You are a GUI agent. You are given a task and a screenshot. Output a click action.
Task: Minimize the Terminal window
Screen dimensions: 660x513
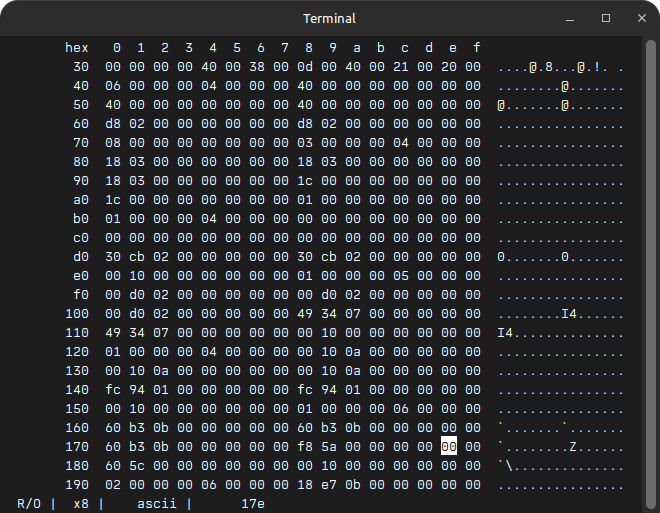coord(572,18)
